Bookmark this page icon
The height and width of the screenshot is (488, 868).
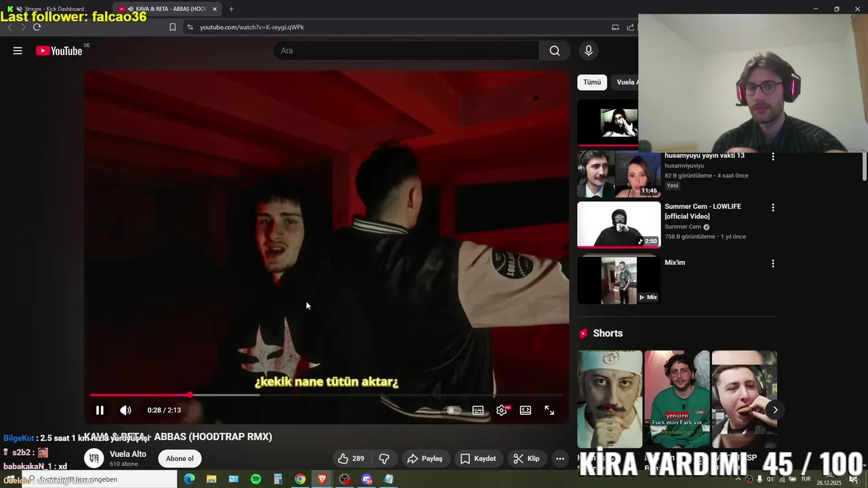(172, 27)
